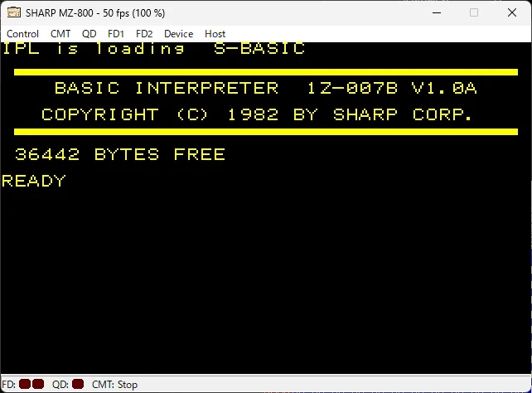Click the COPYRIGHT (C) 1982 BY SHARP CORP. line
The width and height of the screenshot is (532, 393).
(257, 114)
